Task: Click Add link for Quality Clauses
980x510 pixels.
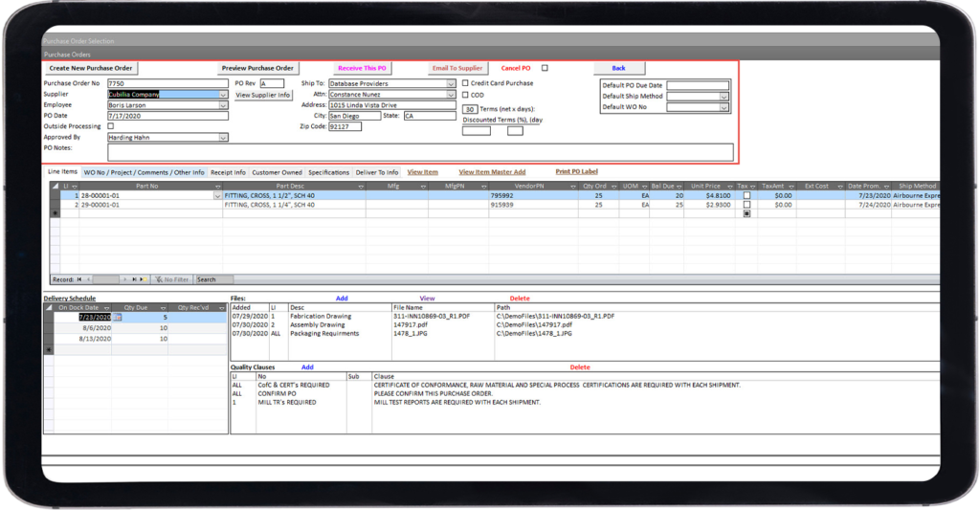Action: pyautogui.click(x=307, y=366)
